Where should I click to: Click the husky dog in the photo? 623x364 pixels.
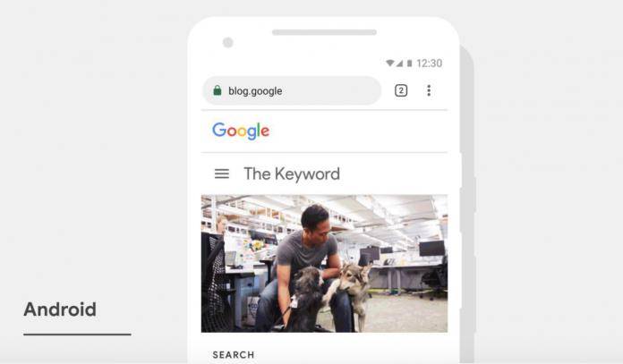(352, 290)
